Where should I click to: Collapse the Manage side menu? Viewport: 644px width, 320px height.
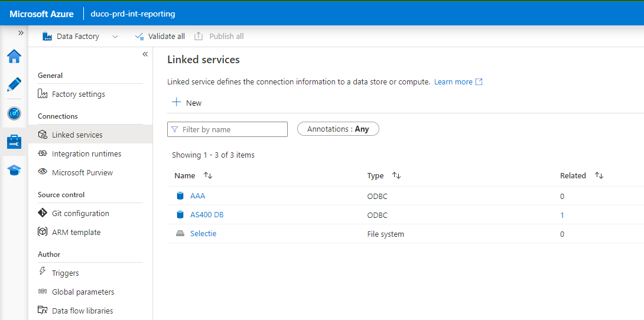(x=145, y=54)
